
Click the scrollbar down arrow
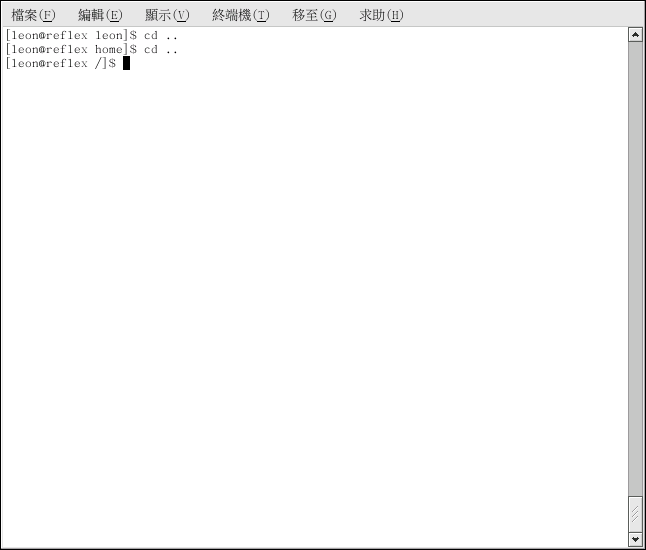635,539
